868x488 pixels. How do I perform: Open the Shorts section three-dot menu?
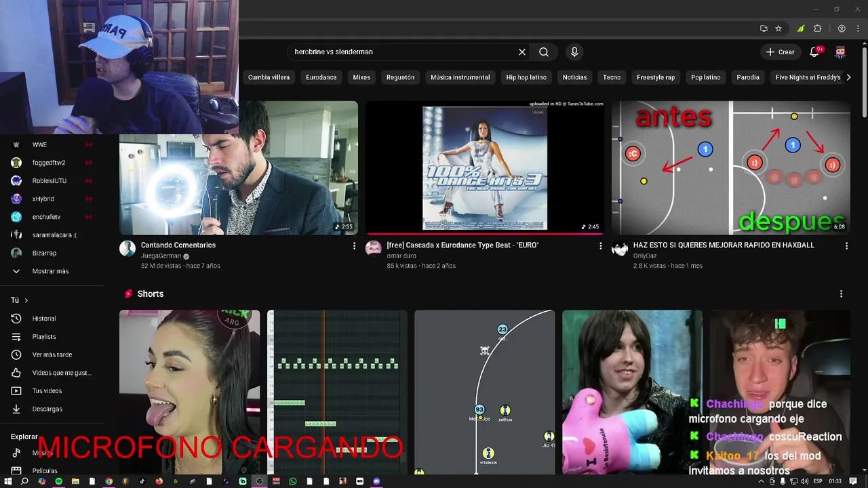[841, 293]
